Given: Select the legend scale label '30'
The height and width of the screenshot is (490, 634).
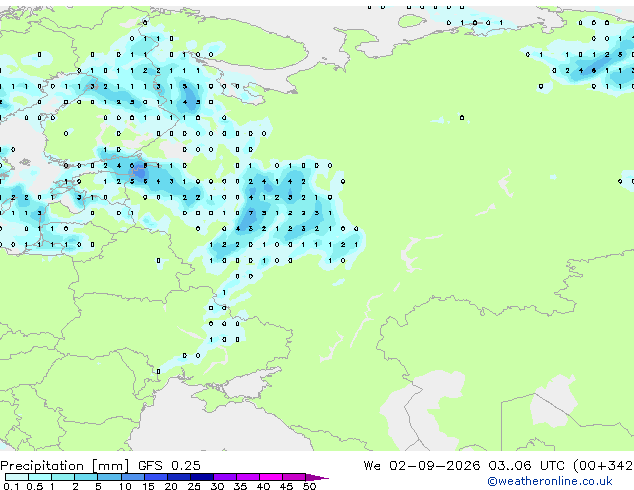Looking at the screenshot, I should 217,486.
